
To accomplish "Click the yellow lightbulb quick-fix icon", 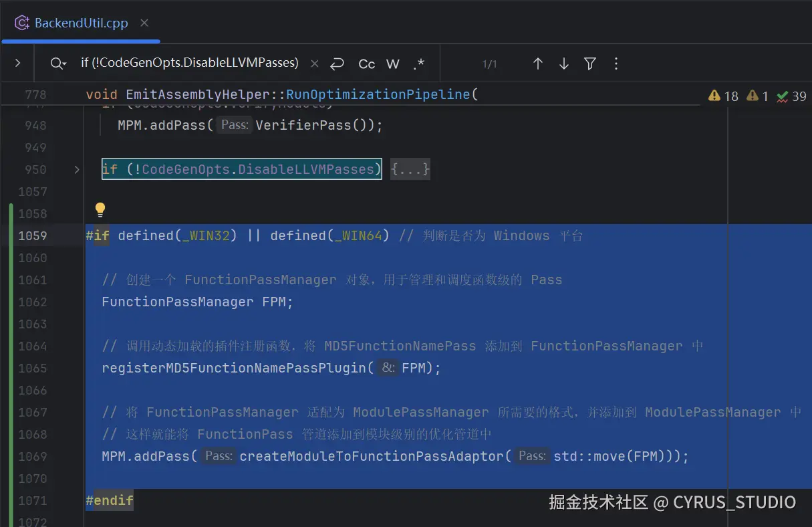I will 100,210.
